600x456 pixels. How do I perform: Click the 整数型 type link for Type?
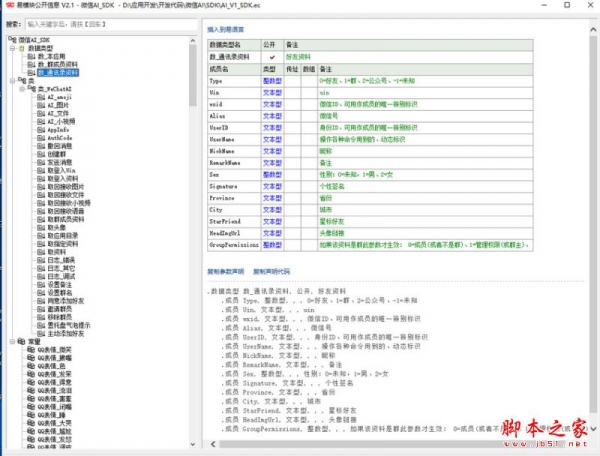(270, 83)
